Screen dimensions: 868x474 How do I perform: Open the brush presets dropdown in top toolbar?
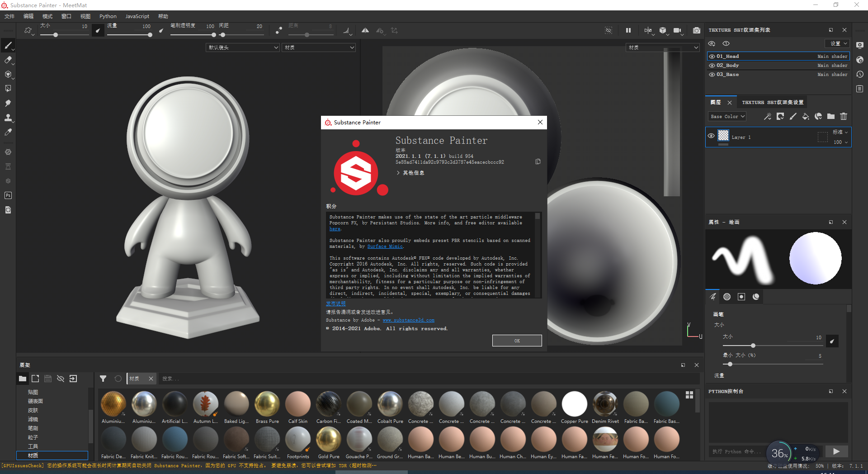pos(29,31)
